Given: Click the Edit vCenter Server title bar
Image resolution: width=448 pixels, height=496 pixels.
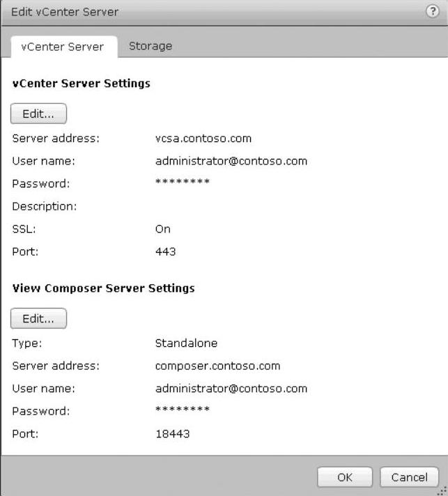Looking at the screenshot, I should point(209,12).
